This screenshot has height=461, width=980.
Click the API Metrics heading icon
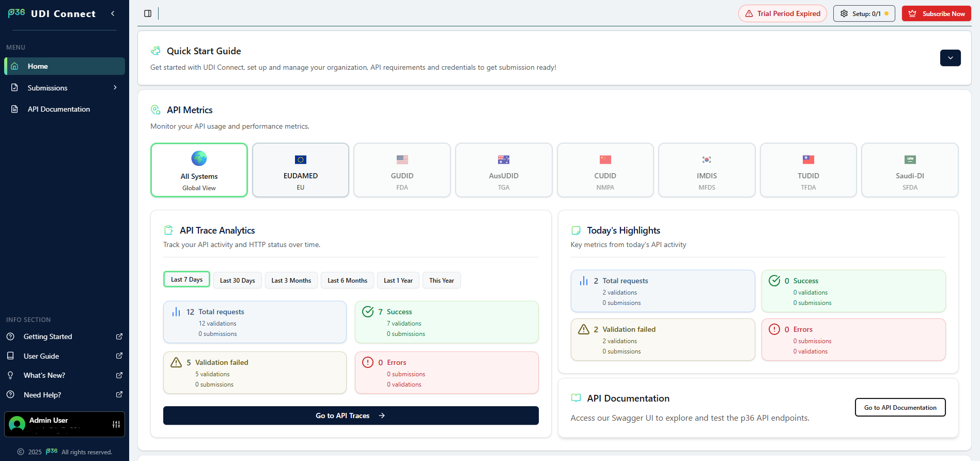(155, 110)
